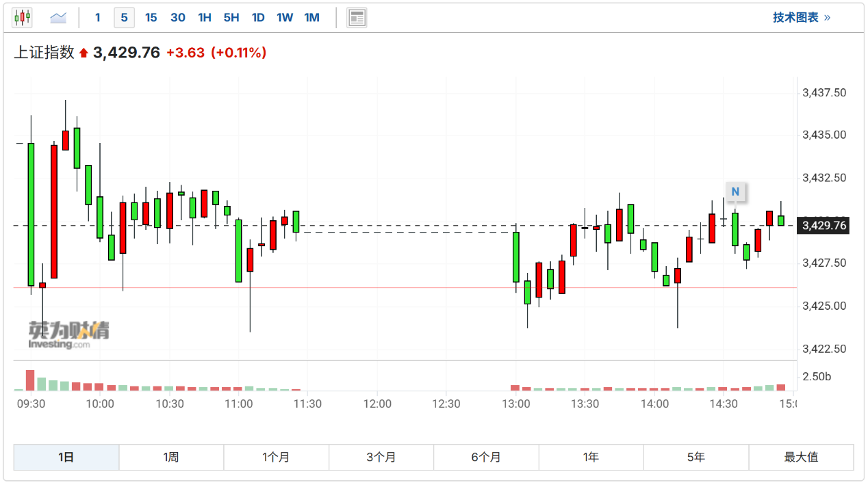Screen dimensions: 868x487
Task: Click the 09:30 time axis label
Action: pos(31,404)
